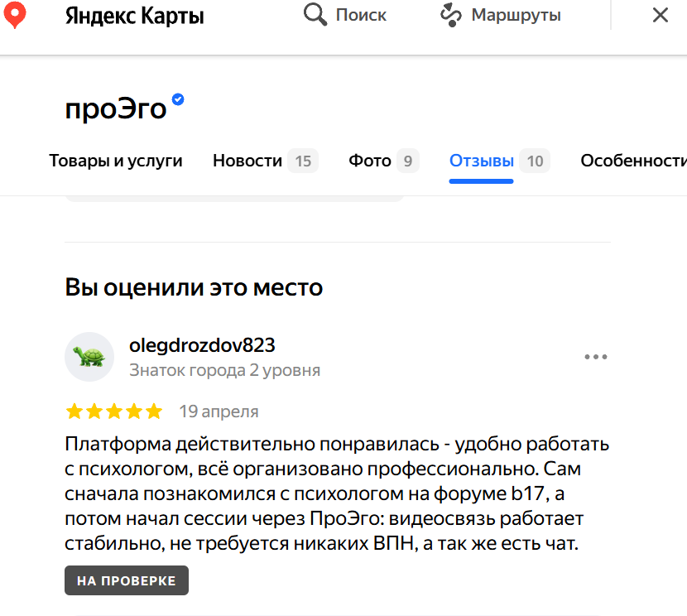Click the first star of the rating
This screenshot has width=687, height=616.
coord(73,411)
